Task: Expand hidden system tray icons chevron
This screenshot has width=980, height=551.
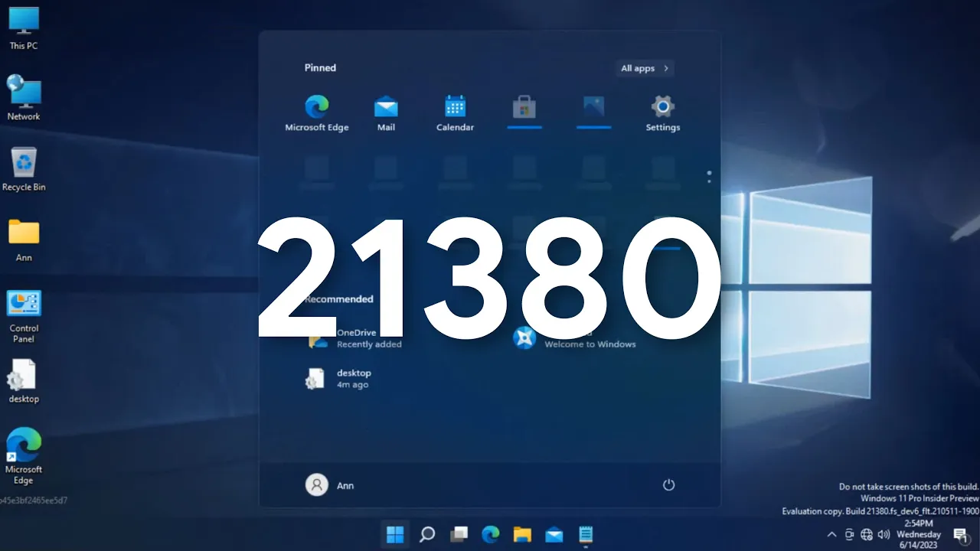Action: [832, 534]
